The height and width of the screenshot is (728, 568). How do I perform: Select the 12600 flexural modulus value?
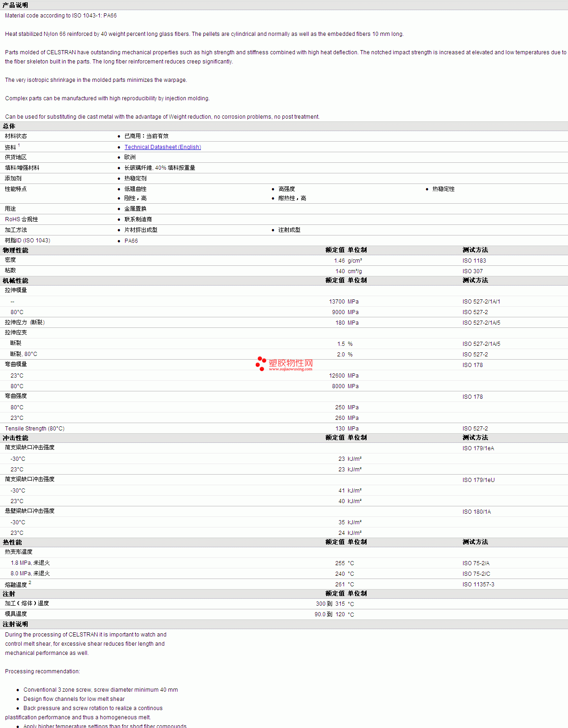pos(337,376)
